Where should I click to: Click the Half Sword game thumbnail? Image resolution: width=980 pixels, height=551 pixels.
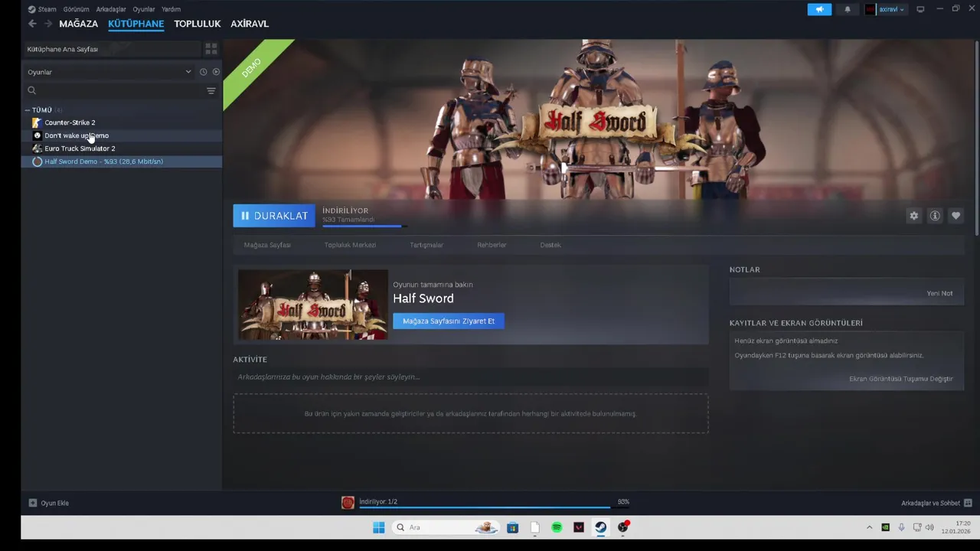pyautogui.click(x=312, y=305)
